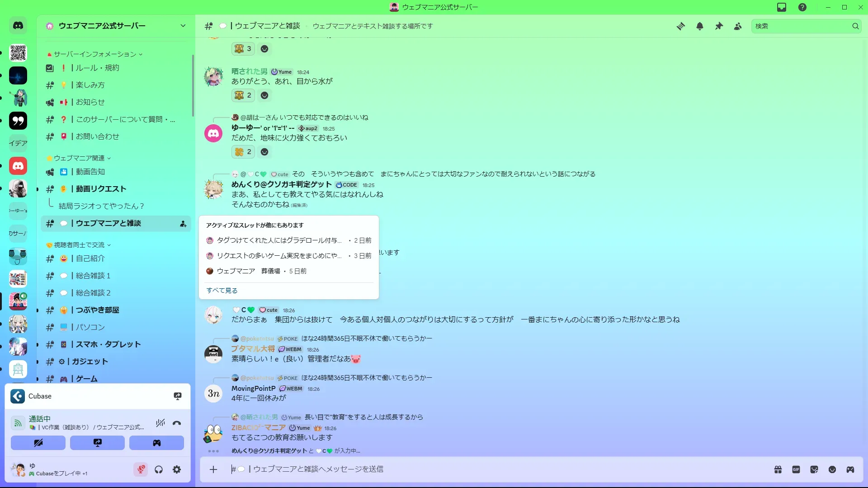Open the sticker picker icon

(814, 469)
